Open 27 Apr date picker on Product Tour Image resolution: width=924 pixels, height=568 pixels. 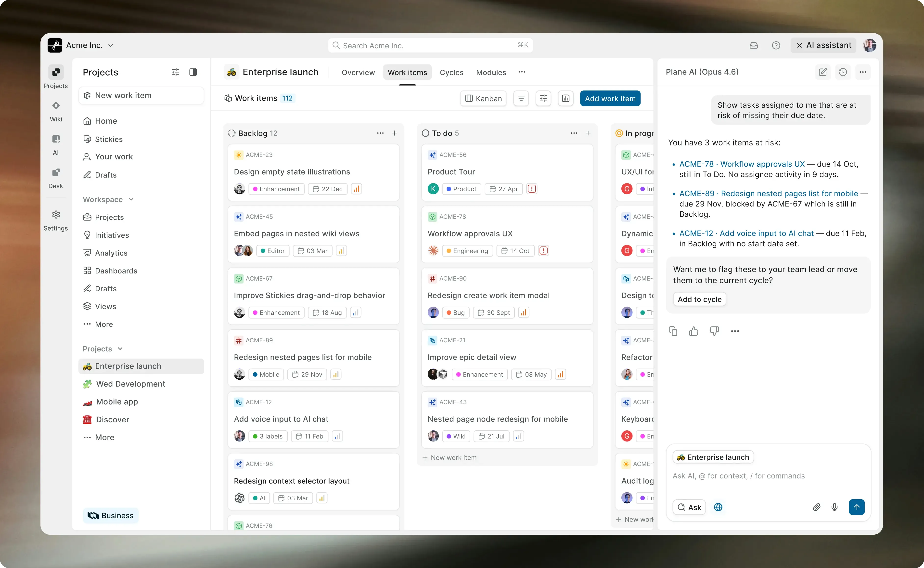[x=503, y=189]
